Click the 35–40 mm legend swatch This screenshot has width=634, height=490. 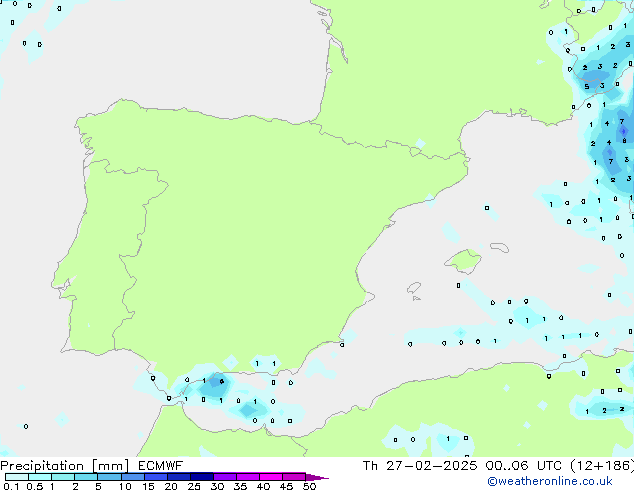point(248,477)
